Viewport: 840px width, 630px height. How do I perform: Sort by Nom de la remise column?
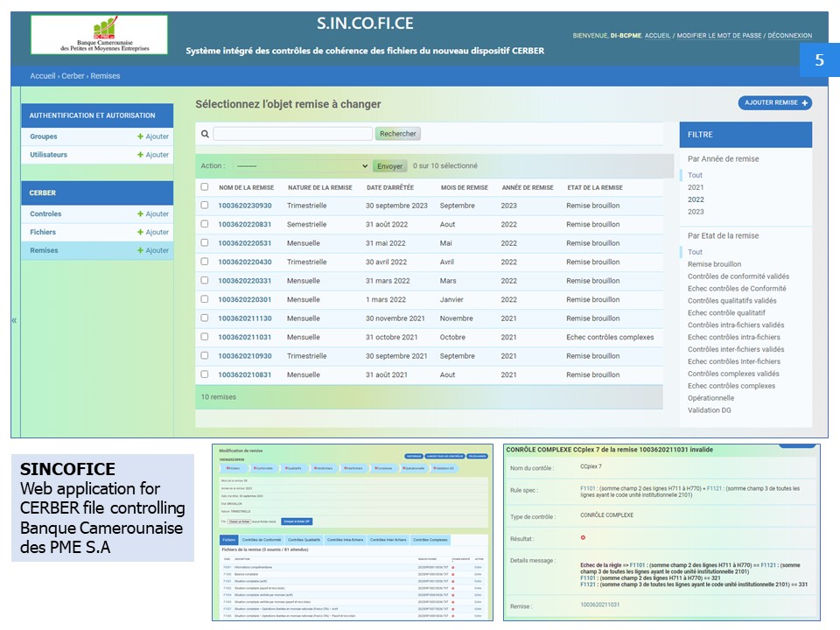(247, 187)
